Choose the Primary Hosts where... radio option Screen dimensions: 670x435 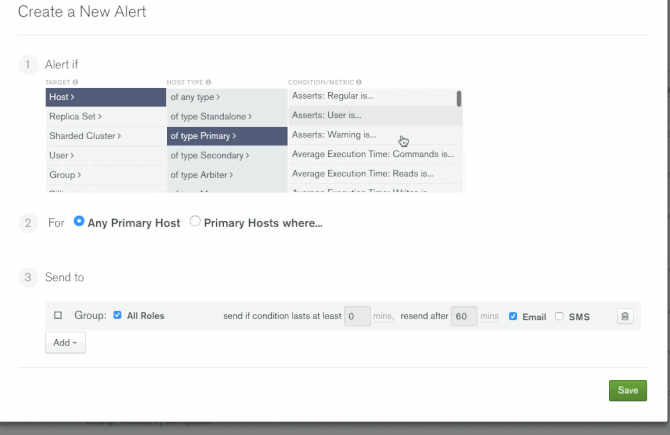[x=195, y=222]
